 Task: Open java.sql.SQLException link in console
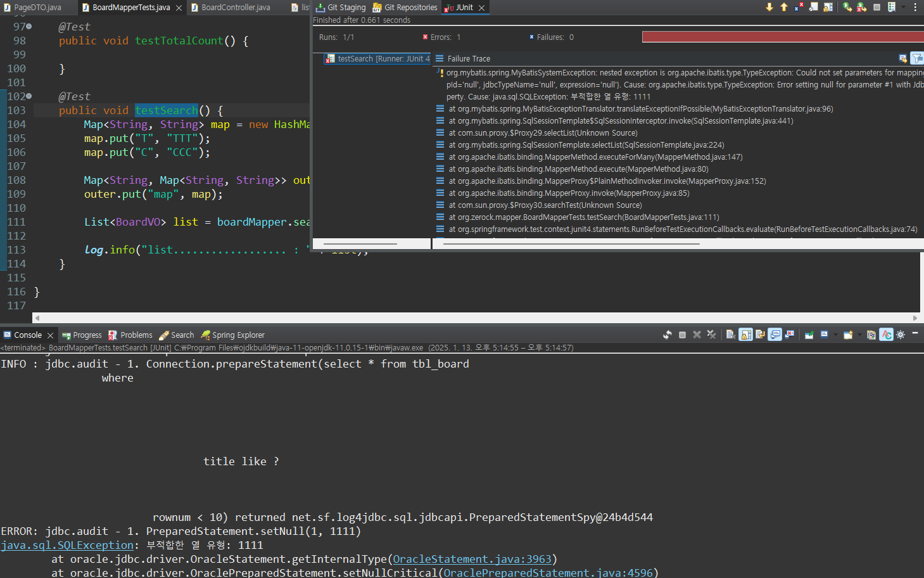pos(67,545)
